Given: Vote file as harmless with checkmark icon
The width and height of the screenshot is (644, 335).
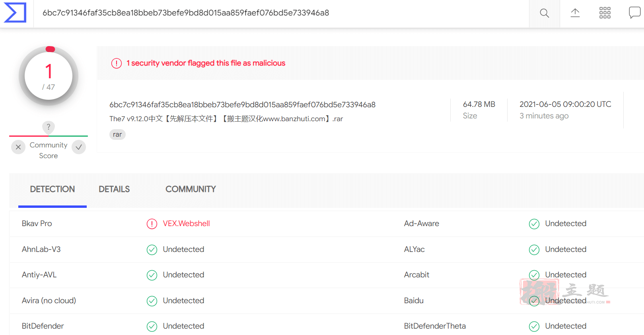Looking at the screenshot, I should pyautogui.click(x=79, y=147).
